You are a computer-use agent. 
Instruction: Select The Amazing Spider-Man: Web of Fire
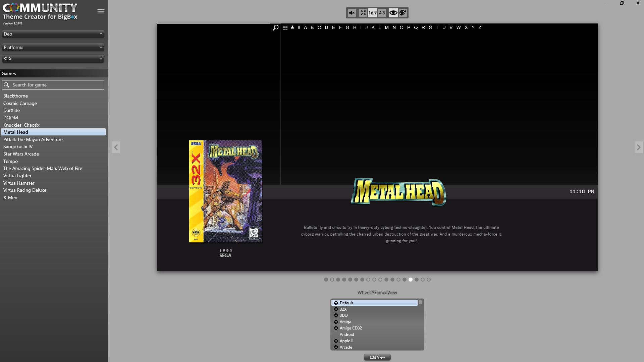[x=53, y=168]
